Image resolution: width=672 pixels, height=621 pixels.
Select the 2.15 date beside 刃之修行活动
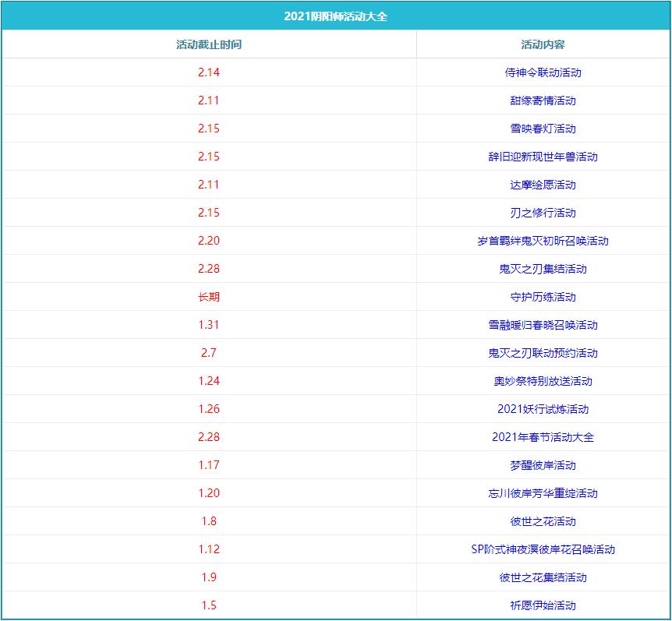pos(209,213)
